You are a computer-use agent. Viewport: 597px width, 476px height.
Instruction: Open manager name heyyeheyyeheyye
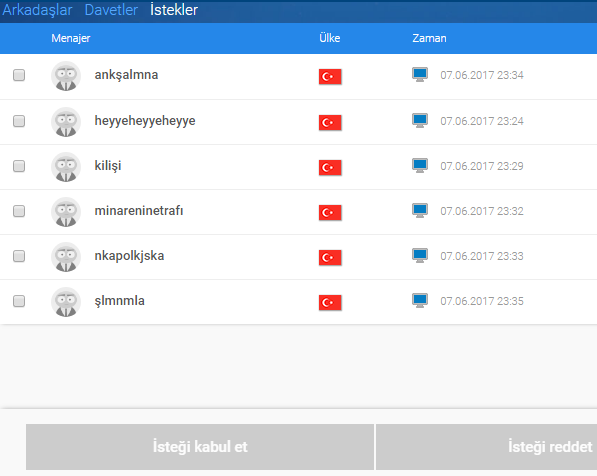click(145, 121)
